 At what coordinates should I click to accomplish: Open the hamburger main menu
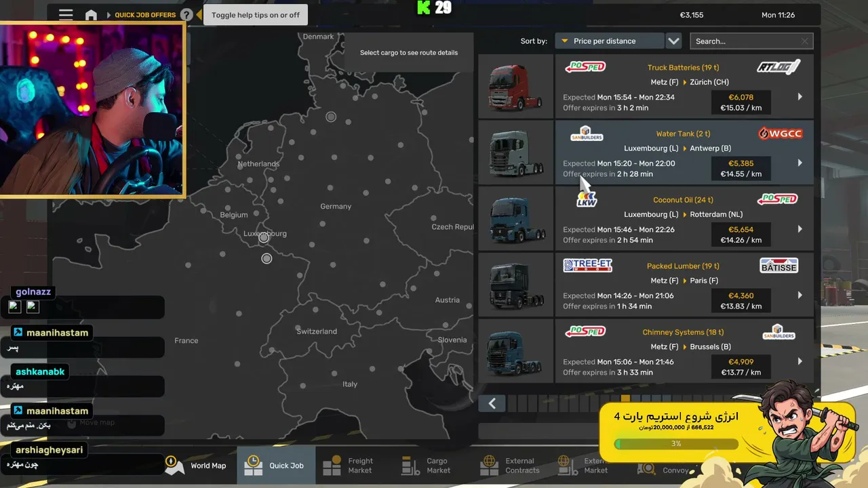coord(66,14)
